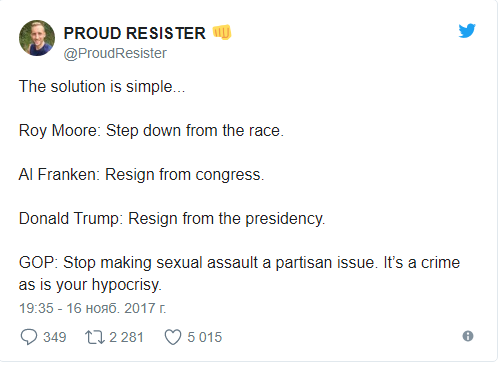Image resolution: width=499 pixels, height=365 pixels.
Task: Open the 19:35 - 16 нояб. 2017 timestamp
Action: pyautogui.click(x=92, y=308)
